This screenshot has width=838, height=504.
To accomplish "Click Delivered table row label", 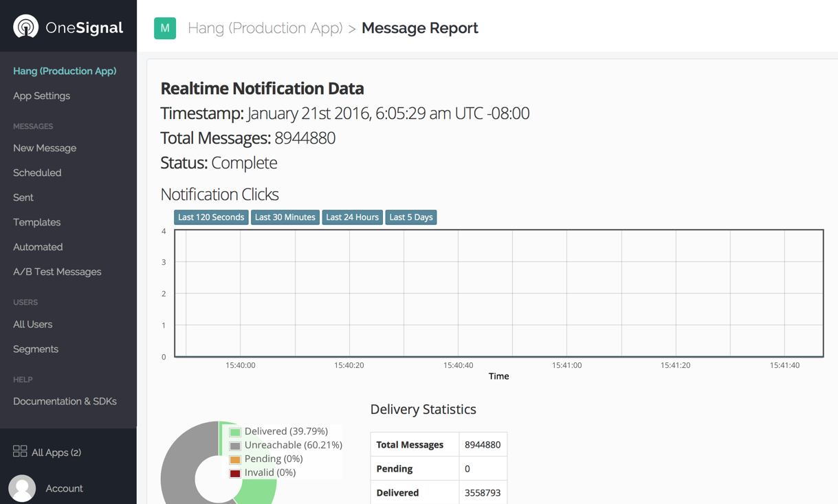I will point(397,493).
